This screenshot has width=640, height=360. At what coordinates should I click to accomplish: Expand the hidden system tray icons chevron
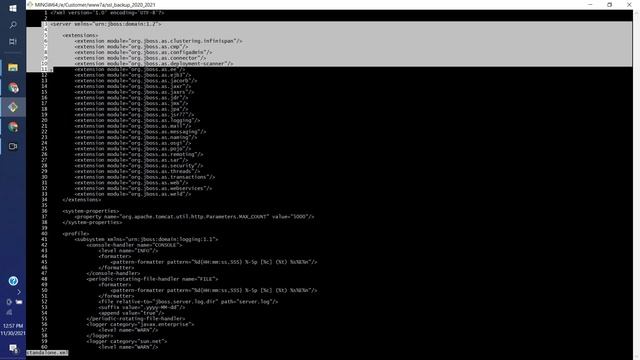point(19,292)
